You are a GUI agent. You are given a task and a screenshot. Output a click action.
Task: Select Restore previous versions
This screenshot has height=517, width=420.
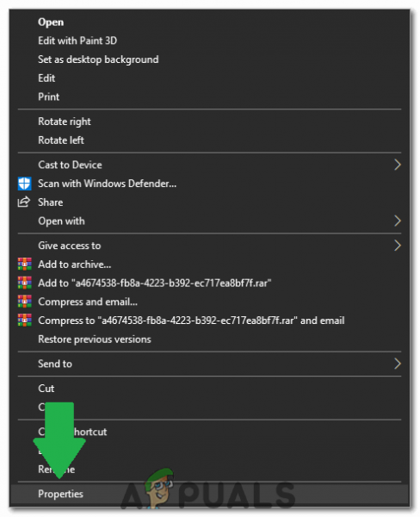tap(95, 339)
